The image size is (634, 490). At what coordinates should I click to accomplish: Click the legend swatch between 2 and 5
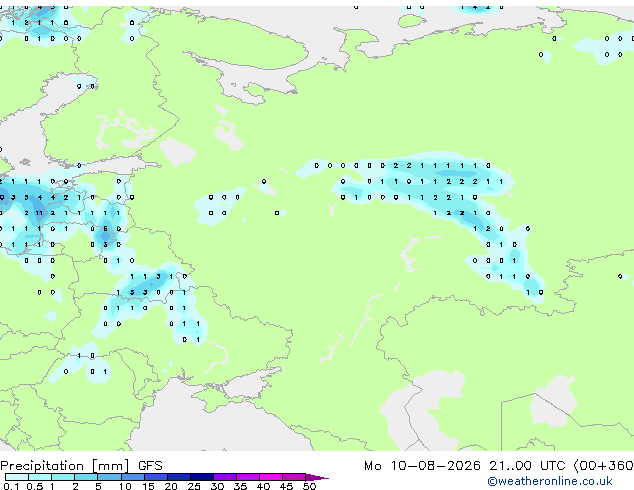(86, 477)
